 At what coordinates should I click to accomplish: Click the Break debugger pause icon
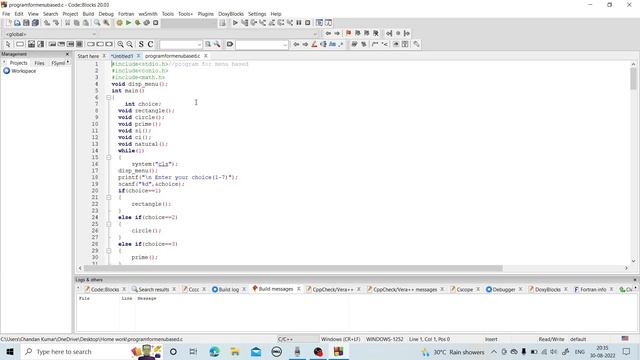tap(299, 23)
